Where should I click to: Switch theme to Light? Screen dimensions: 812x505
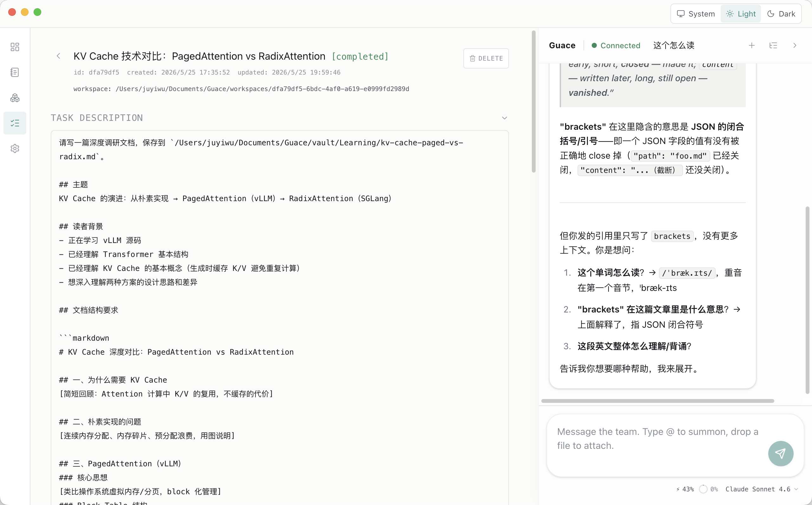pyautogui.click(x=741, y=14)
